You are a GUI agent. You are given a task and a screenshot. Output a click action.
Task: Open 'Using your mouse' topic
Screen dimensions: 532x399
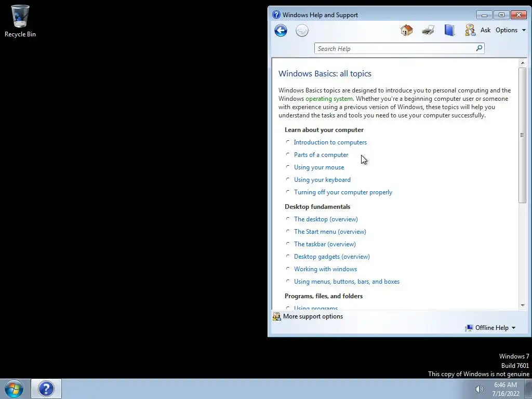(x=319, y=167)
